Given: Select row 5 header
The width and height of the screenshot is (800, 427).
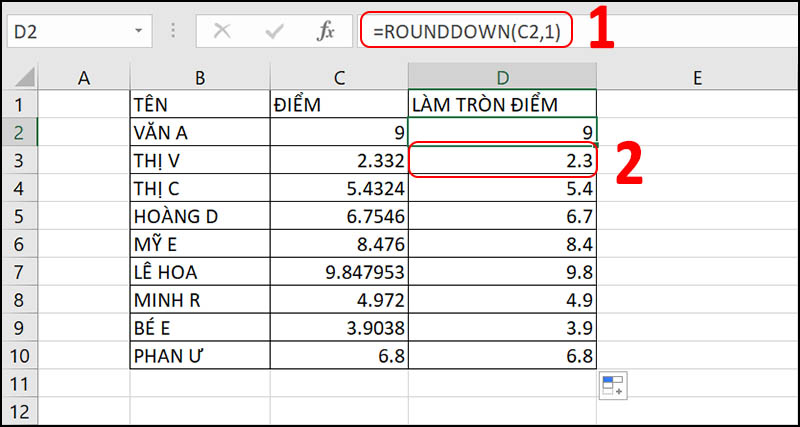Looking at the screenshot, I should pyautogui.click(x=19, y=216).
